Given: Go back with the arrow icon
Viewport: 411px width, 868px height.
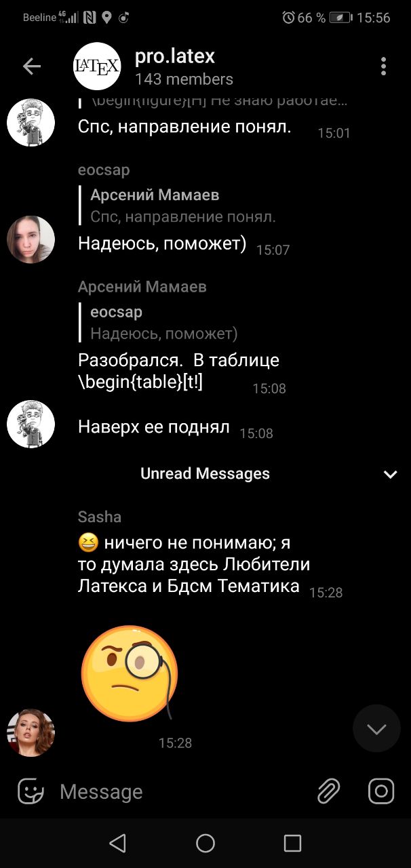Looking at the screenshot, I should tap(32, 66).
